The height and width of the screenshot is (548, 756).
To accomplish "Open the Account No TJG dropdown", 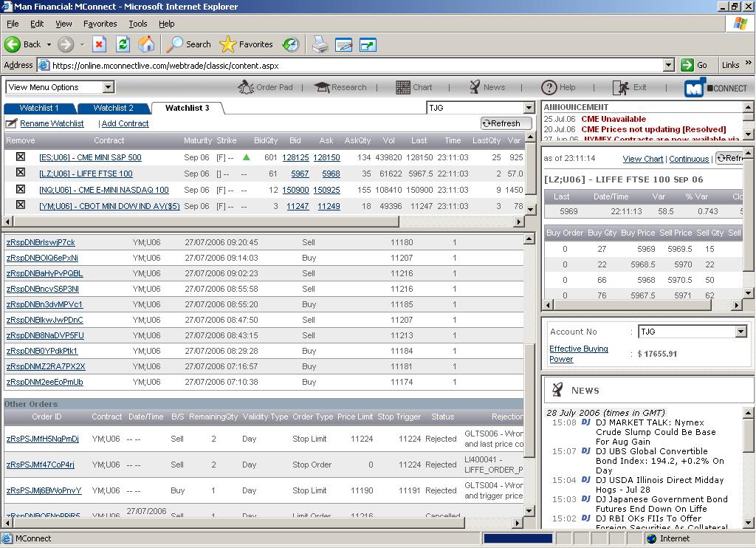I will click(741, 332).
